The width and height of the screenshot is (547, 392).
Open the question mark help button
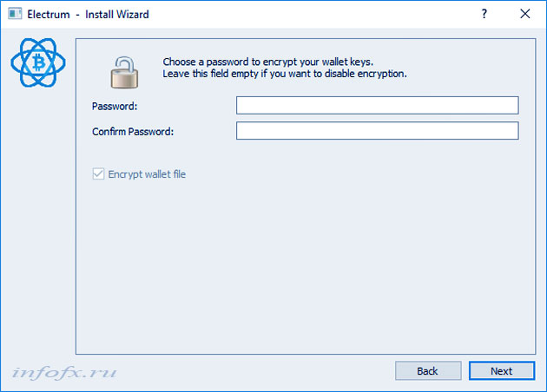tap(483, 14)
